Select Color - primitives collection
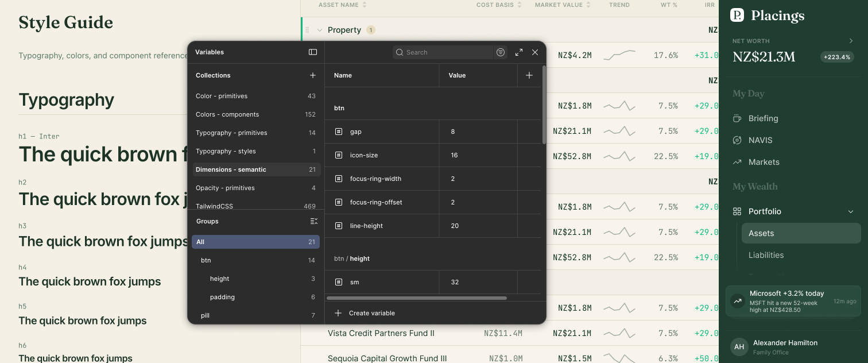The height and width of the screenshot is (363, 868). [x=256, y=96]
